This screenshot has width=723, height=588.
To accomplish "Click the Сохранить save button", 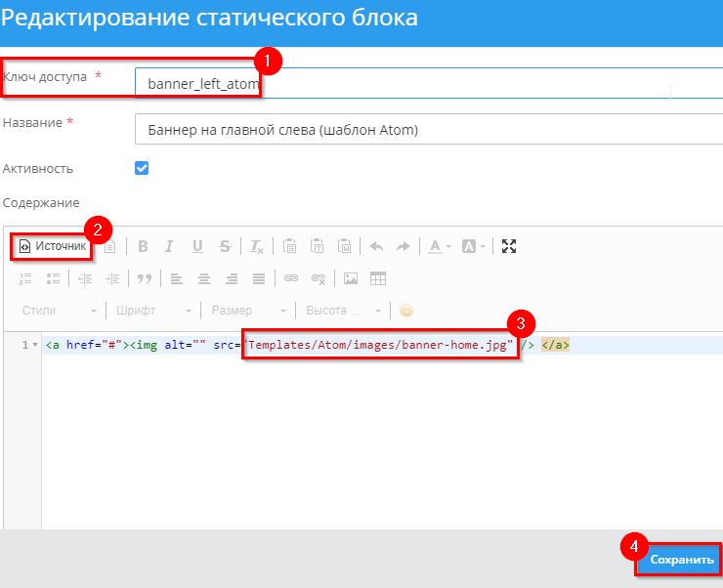I will coord(681,560).
